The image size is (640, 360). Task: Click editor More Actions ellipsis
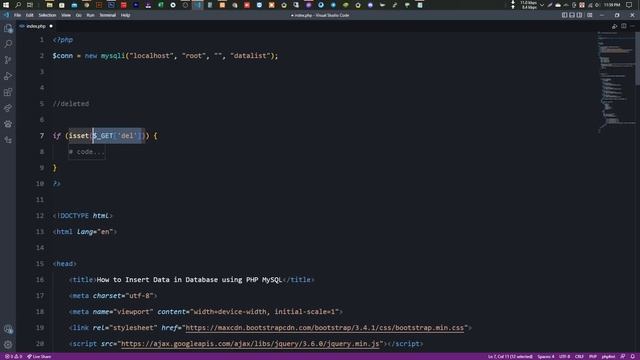point(633,26)
